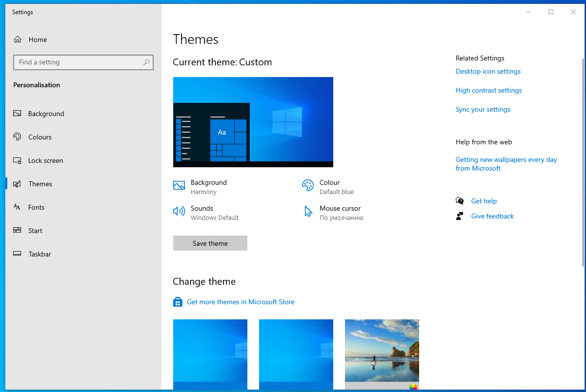Screen dimensions: 586x392
Task: Select the first blue Windows theme thumbnail
Action: point(210,354)
